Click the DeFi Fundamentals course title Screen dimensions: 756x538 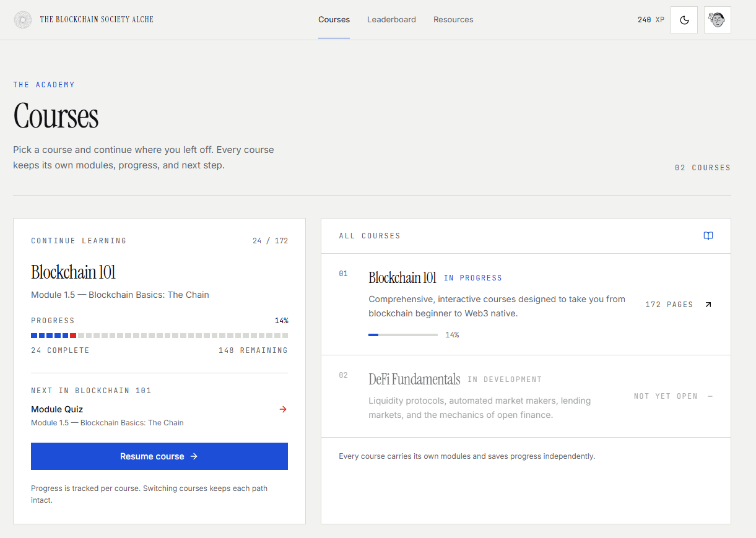[x=414, y=379]
